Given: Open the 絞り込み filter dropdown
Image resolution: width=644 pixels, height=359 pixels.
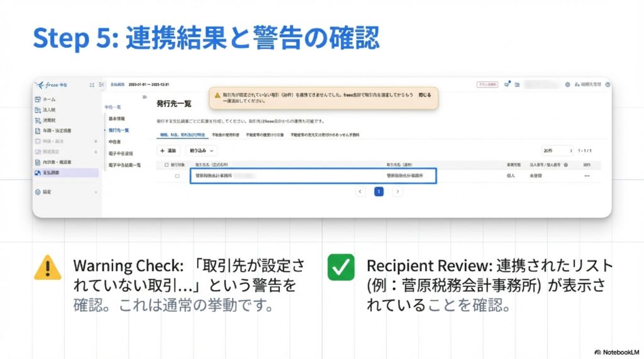Looking at the screenshot, I should click(201, 151).
